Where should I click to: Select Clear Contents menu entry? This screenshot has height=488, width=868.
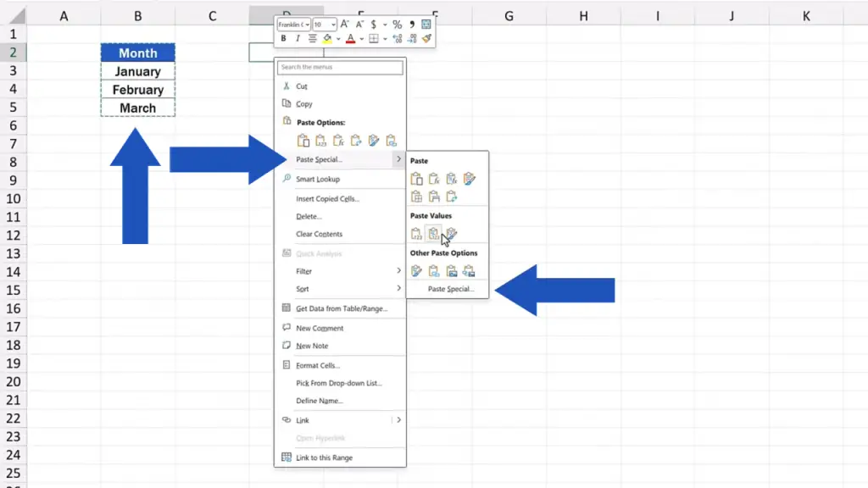coord(340,234)
